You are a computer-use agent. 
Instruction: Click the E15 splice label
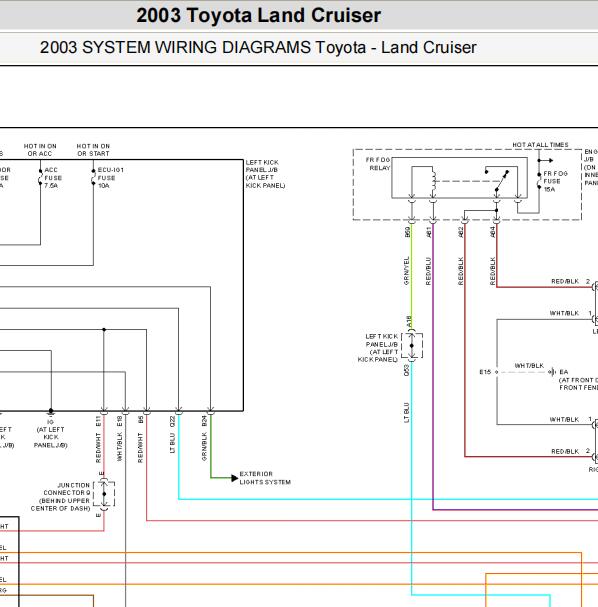(x=485, y=372)
